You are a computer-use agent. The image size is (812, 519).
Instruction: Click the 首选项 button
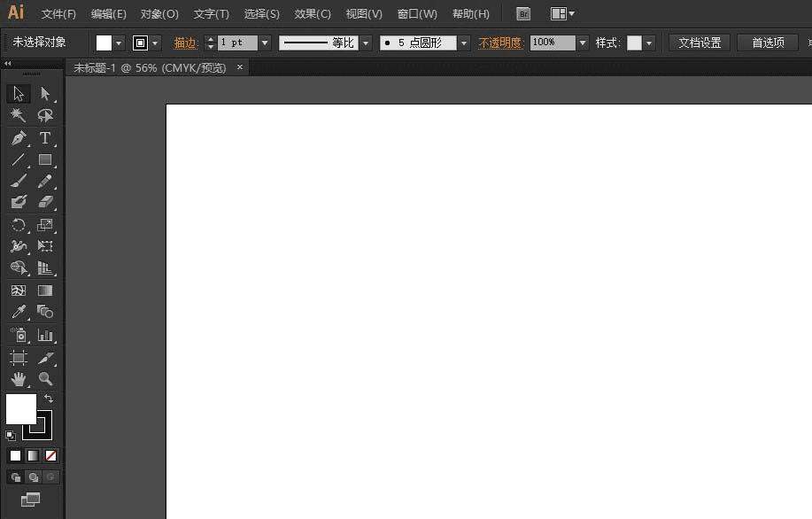(768, 43)
